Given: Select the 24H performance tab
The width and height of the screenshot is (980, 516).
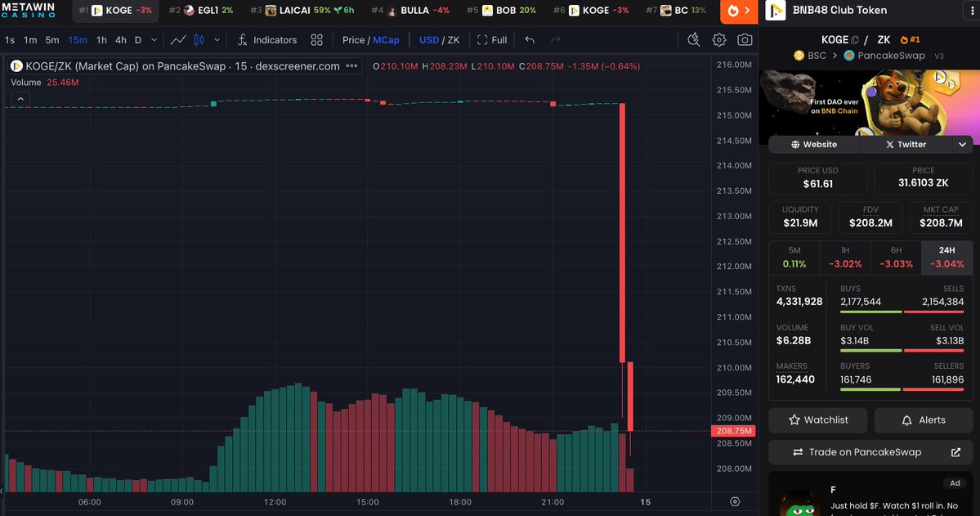Looking at the screenshot, I should pos(946,258).
